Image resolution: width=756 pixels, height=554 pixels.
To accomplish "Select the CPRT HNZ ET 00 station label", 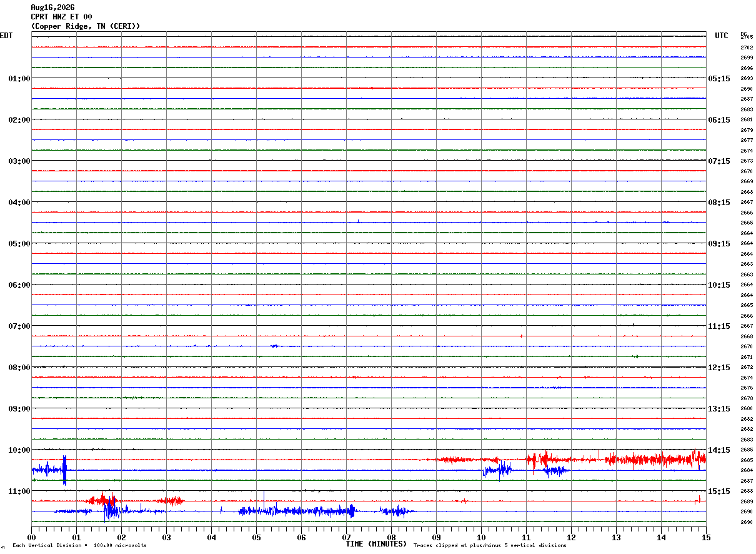I will (x=61, y=17).
